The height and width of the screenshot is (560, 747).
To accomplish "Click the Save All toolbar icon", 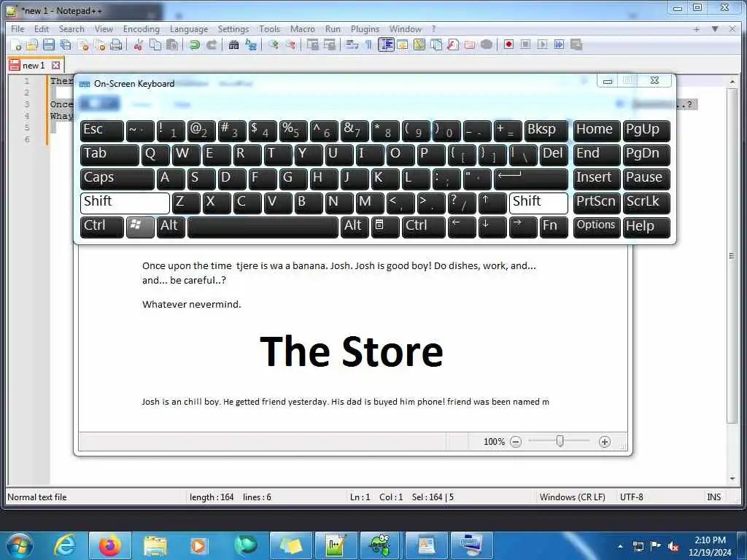I will point(66,45).
